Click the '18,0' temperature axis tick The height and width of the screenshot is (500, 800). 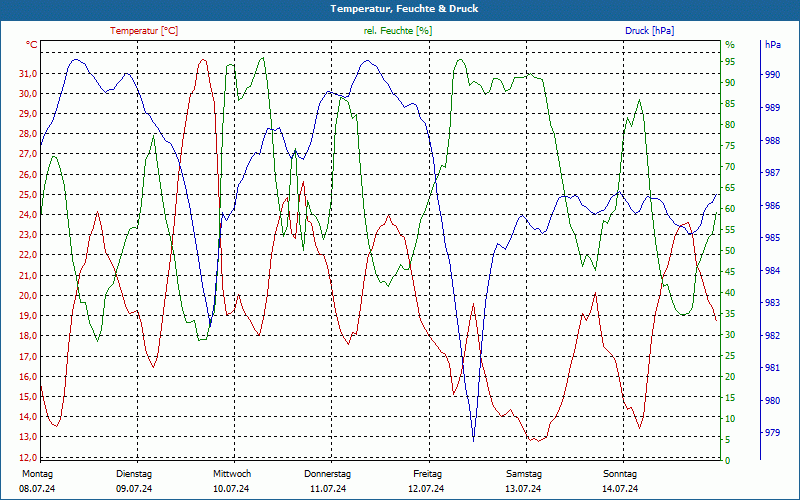pyautogui.click(x=28, y=336)
